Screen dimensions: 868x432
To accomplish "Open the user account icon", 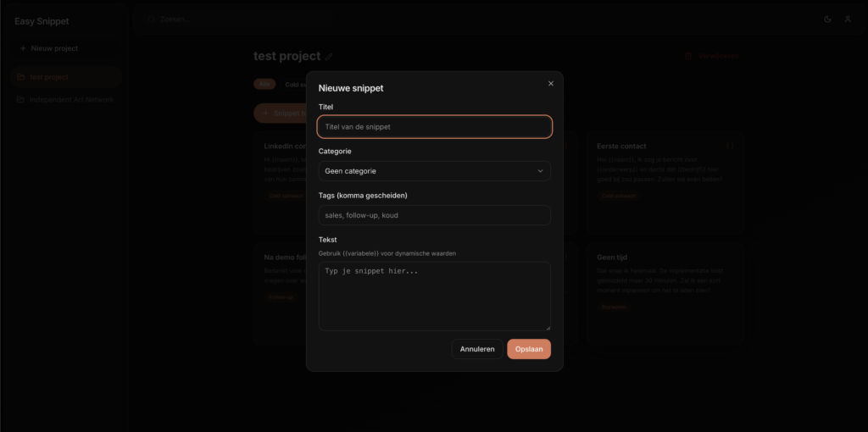I will 847,19.
